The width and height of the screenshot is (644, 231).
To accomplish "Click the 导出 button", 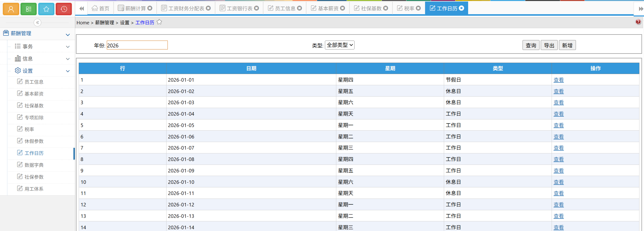I will 549,45.
